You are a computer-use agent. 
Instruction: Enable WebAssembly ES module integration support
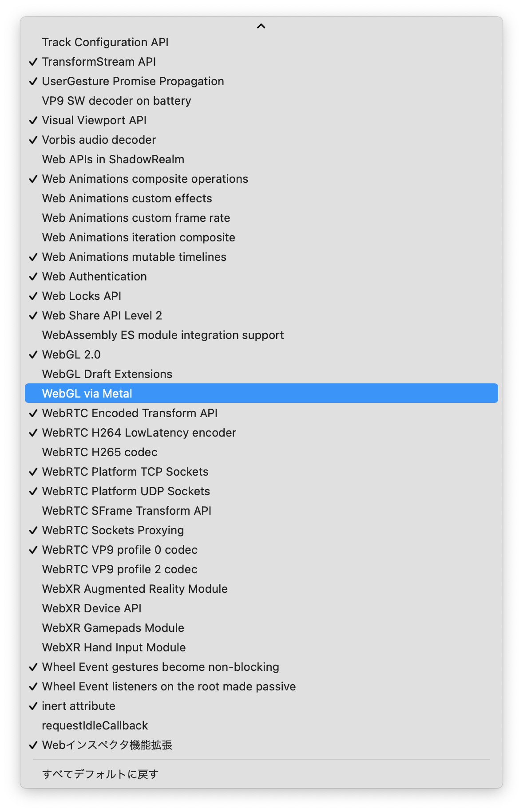tap(162, 335)
